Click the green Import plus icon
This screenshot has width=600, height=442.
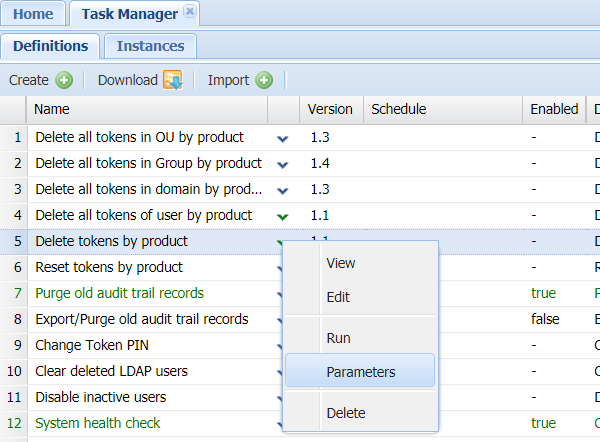pos(264,80)
